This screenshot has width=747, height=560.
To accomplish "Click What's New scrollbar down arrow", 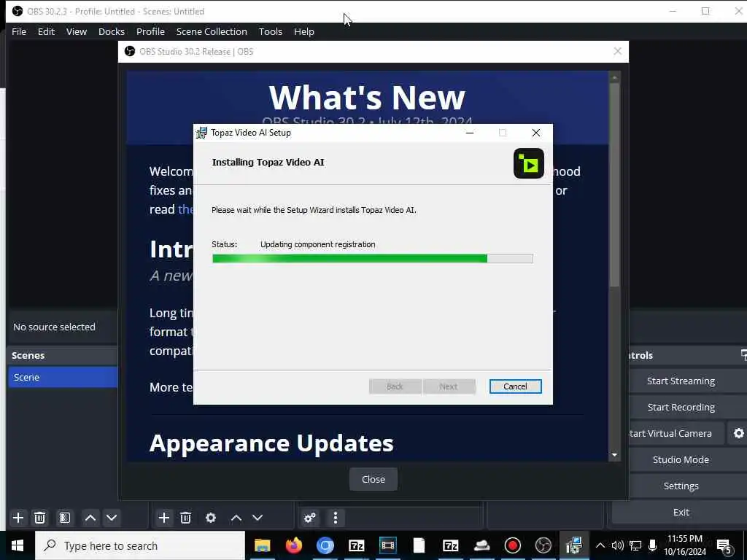I will click(x=614, y=455).
